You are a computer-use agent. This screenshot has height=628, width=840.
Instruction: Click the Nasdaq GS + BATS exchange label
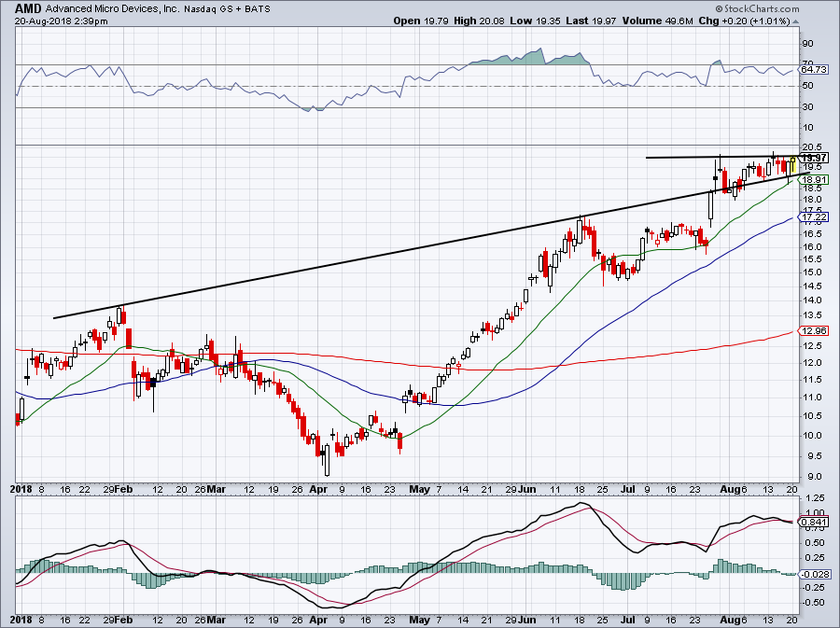point(227,9)
